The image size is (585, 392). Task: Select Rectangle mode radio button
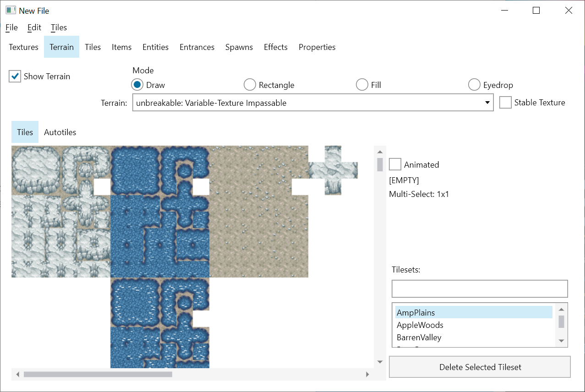pos(250,85)
